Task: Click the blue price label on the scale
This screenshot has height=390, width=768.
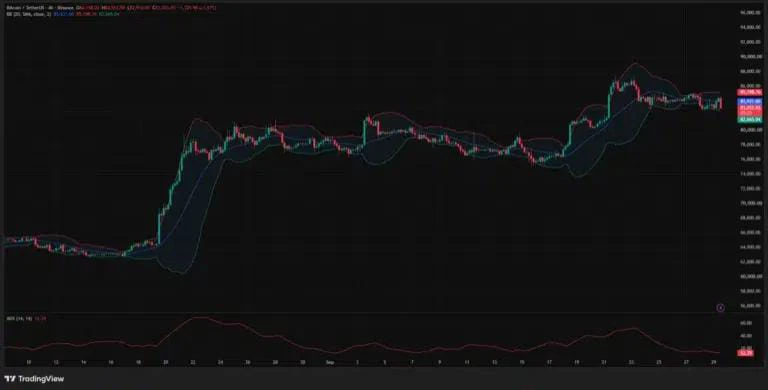Action: click(x=749, y=101)
